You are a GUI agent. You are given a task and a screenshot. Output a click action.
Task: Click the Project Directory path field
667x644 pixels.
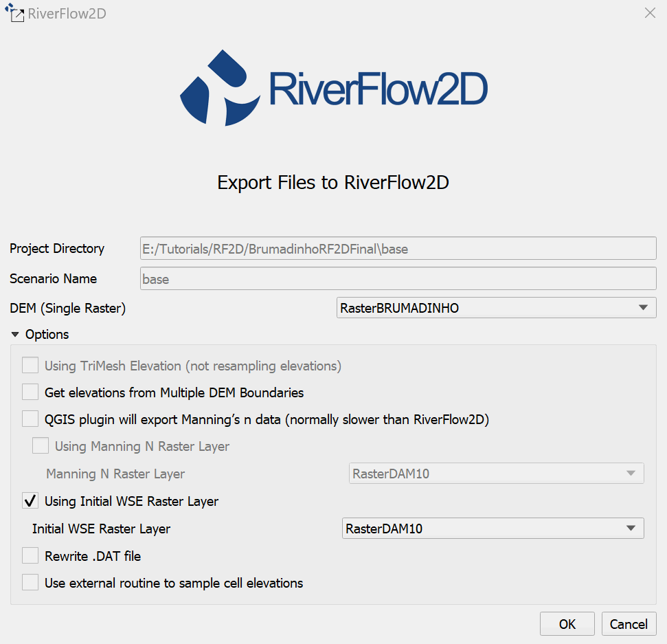coord(398,249)
